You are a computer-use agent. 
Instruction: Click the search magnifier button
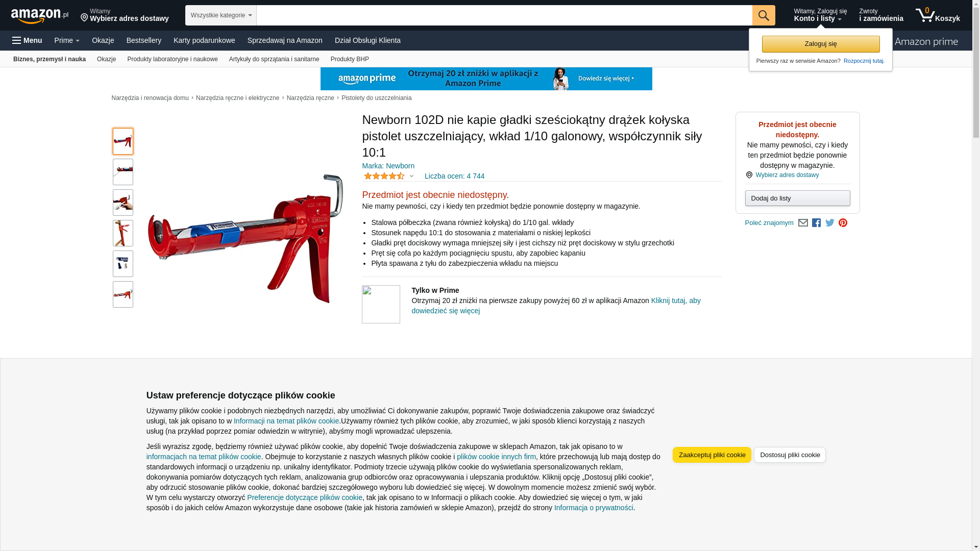[x=764, y=15]
